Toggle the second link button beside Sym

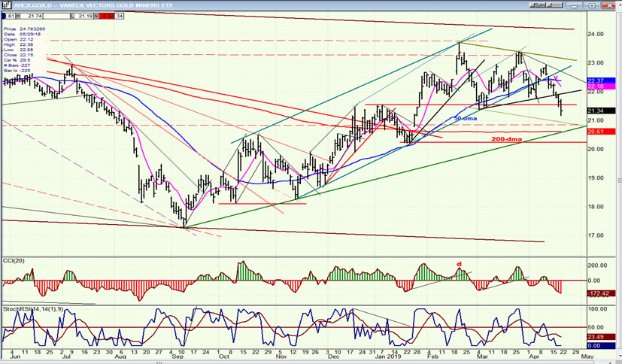coord(556,5)
